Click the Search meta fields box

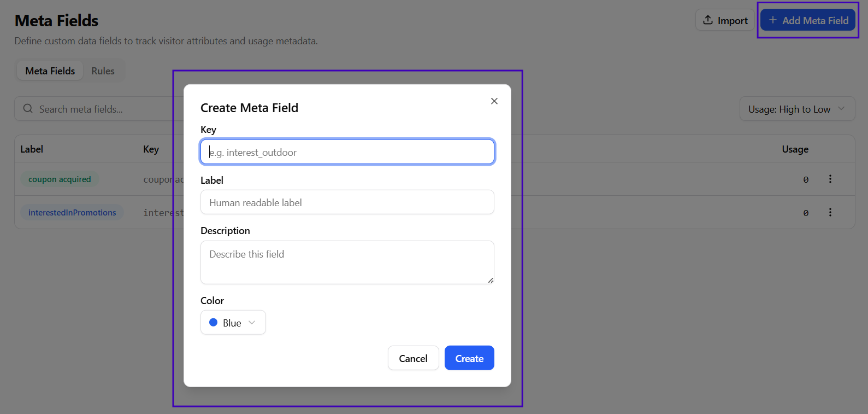click(98, 109)
